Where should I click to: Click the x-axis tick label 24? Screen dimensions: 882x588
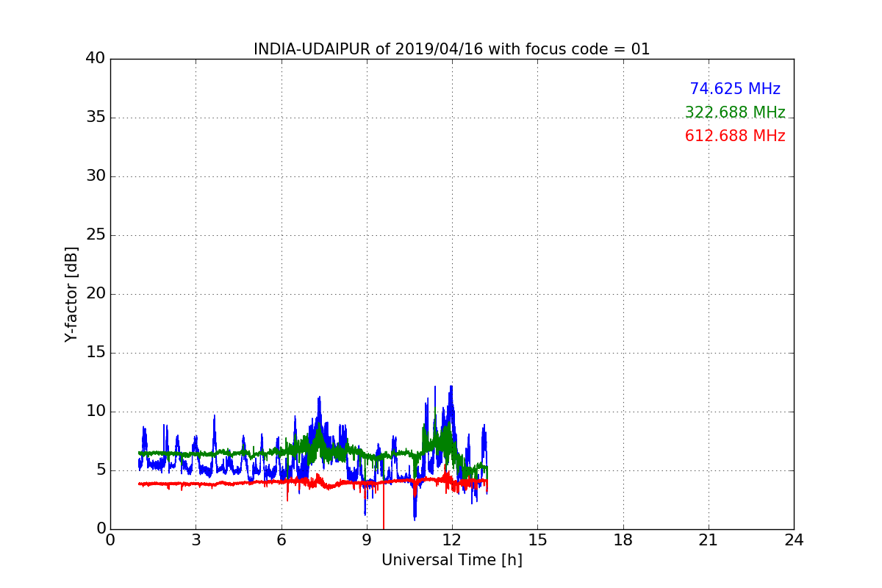[794, 539]
